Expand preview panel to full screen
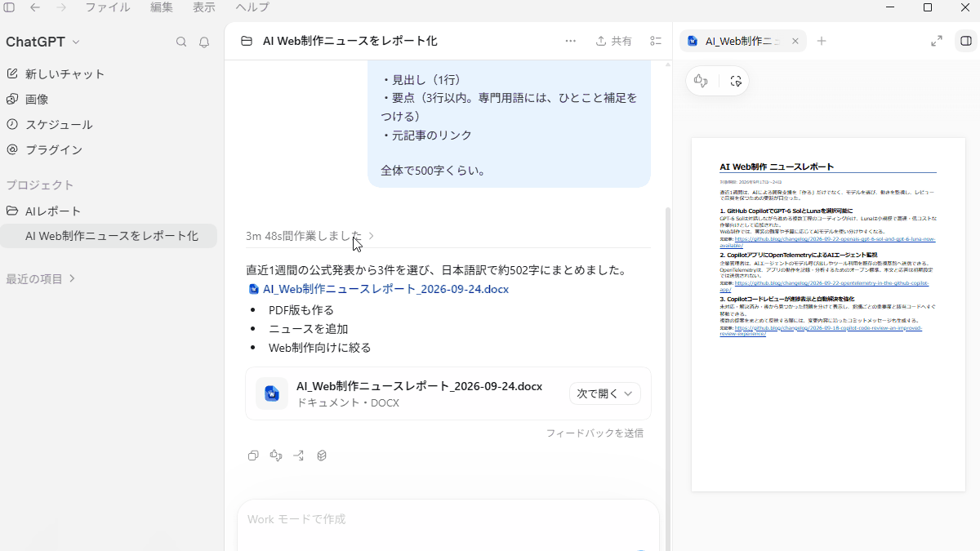The height and width of the screenshot is (551, 980). click(x=937, y=41)
